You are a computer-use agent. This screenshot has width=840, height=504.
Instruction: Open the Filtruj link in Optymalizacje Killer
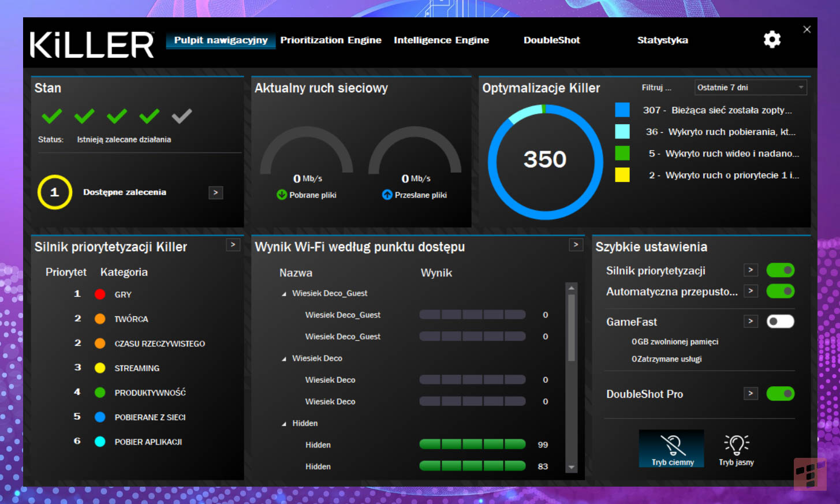point(658,87)
